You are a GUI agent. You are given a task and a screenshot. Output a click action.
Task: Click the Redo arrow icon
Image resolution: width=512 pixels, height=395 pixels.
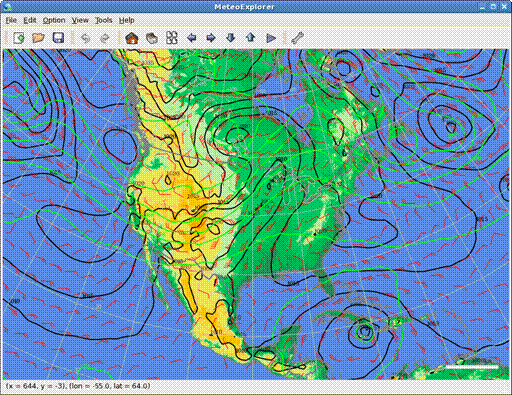[105, 38]
